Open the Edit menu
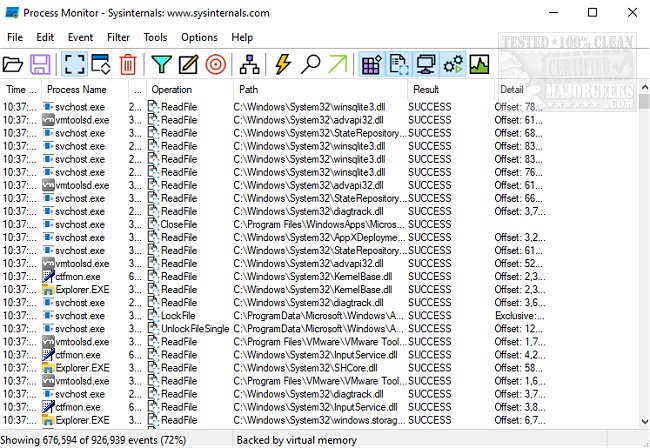 (x=45, y=37)
